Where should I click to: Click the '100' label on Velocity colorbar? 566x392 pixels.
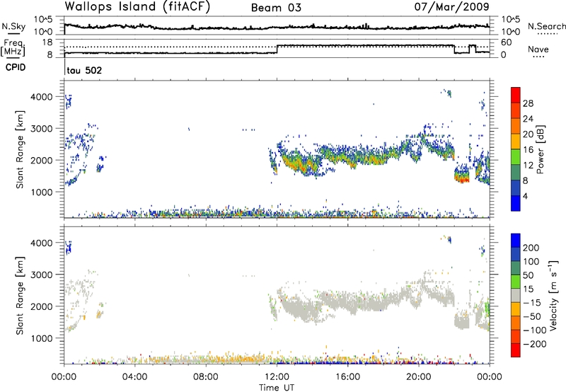pyautogui.click(x=531, y=262)
